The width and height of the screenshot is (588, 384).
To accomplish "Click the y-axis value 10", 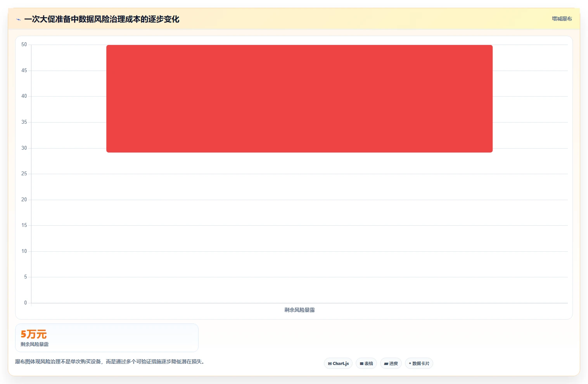I will click(24, 251).
